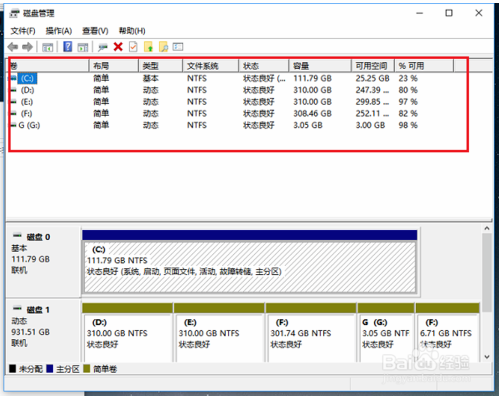
Task: Maximize the Disk Management window
Action: pyautogui.click(x=449, y=13)
